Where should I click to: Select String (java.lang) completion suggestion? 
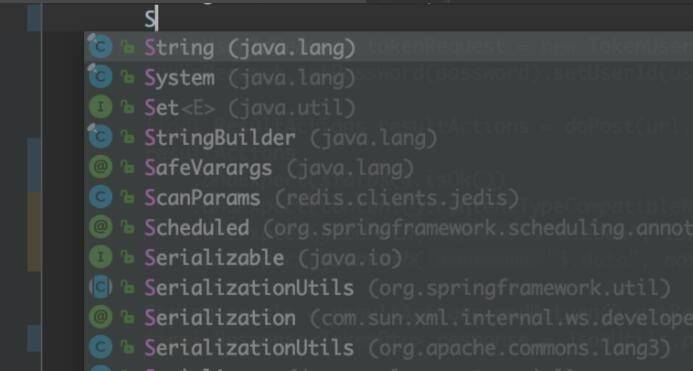click(388, 47)
